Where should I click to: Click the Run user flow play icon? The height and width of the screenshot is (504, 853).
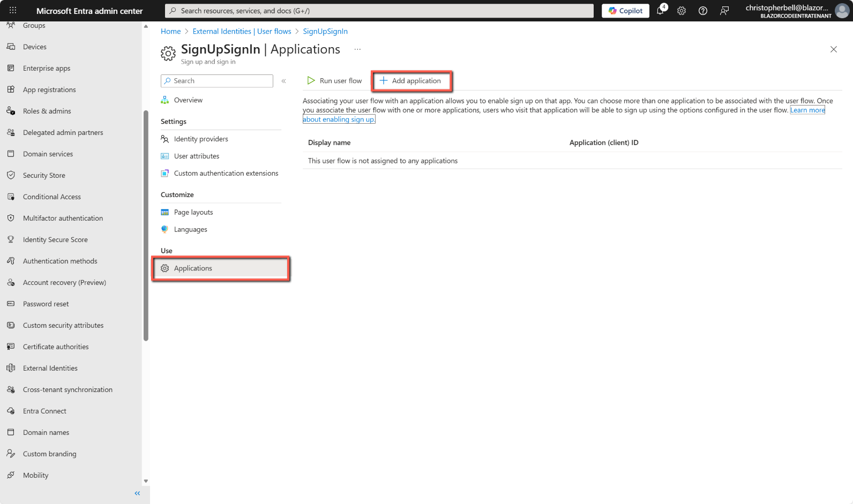tap(311, 81)
